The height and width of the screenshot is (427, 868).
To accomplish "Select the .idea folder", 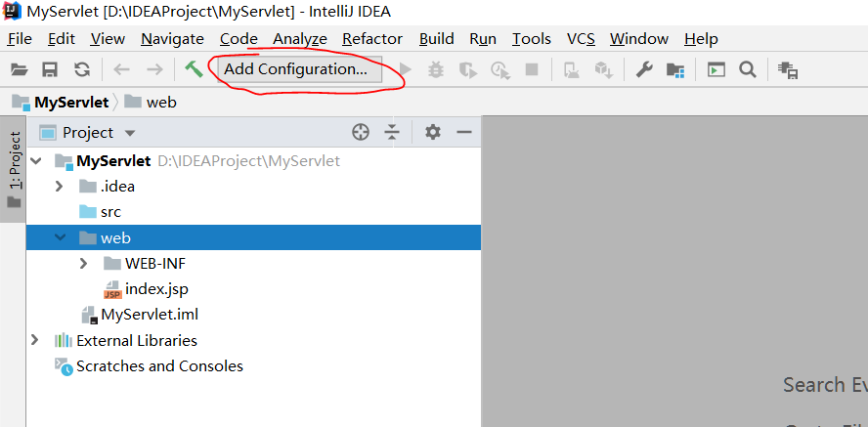I will click(117, 187).
